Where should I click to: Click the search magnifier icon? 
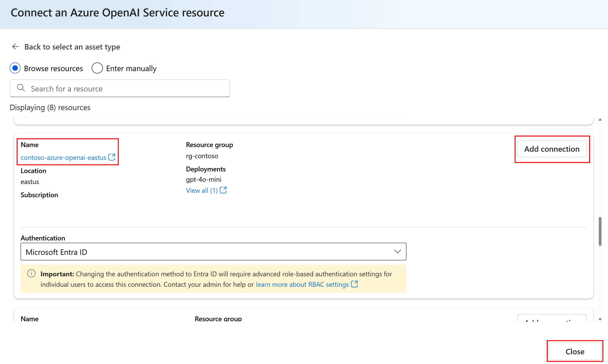tap(21, 88)
